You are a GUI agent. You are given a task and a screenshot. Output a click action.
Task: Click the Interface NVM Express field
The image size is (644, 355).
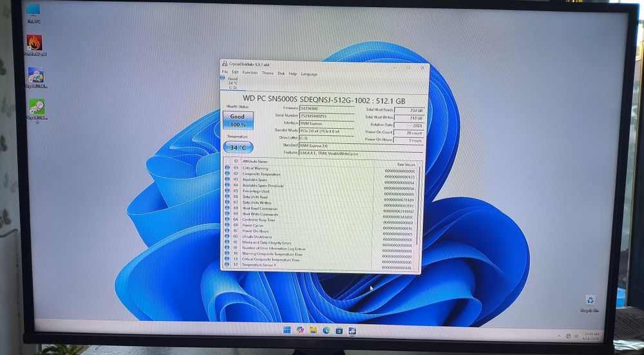tap(327, 124)
